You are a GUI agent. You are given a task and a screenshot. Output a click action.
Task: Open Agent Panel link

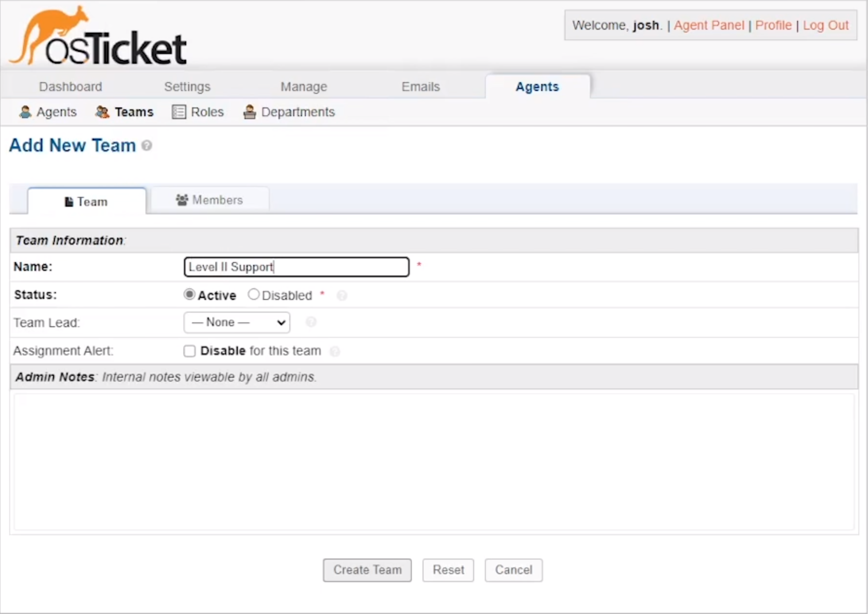tap(709, 25)
